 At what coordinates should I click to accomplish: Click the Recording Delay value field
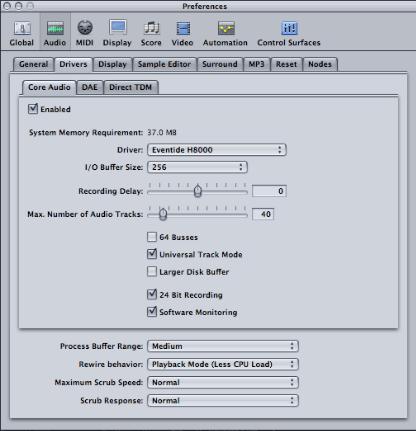[x=269, y=191]
